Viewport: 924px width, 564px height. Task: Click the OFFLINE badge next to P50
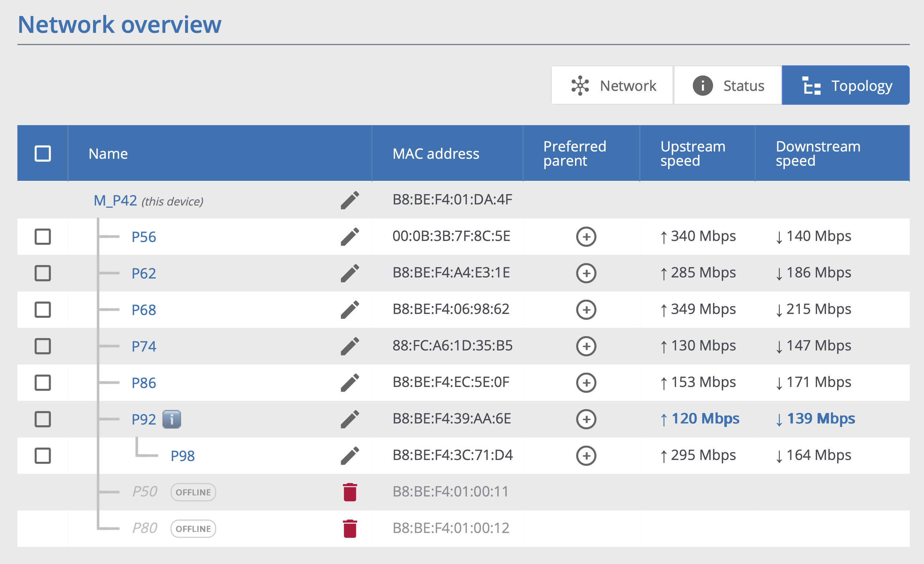(x=193, y=492)
